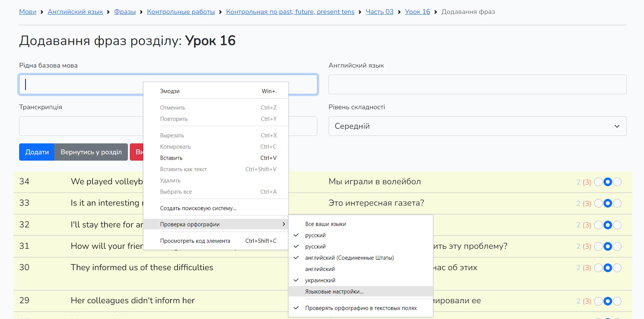
Task: Select the left radio button in row 30
Action: tap(598, 268)
